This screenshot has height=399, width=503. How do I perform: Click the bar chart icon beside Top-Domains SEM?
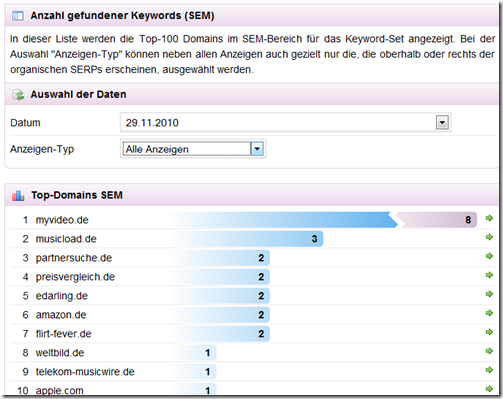tap(18, 195)
